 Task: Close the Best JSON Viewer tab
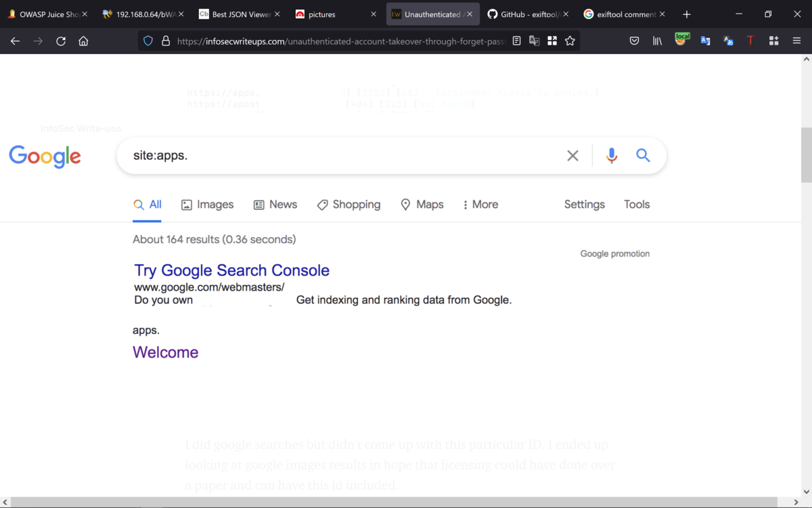(x=277, y=14)
